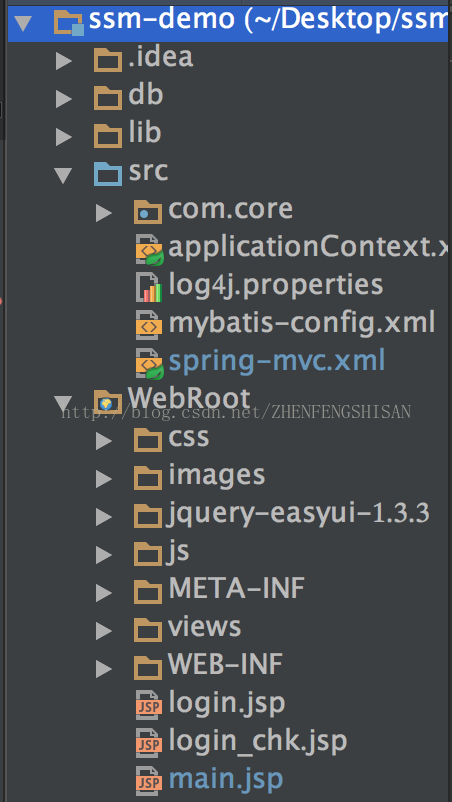Expand the META-INF folder arrow

[x=104, y=593]
